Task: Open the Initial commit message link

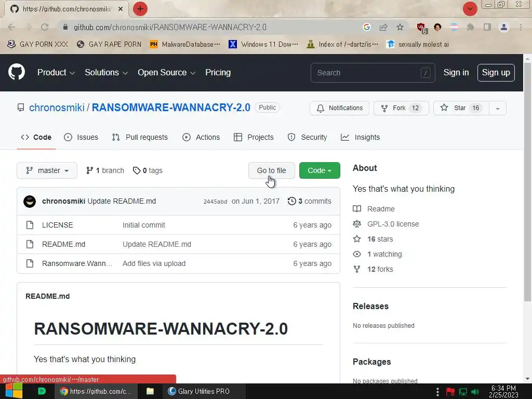Action: click(143, 225)
